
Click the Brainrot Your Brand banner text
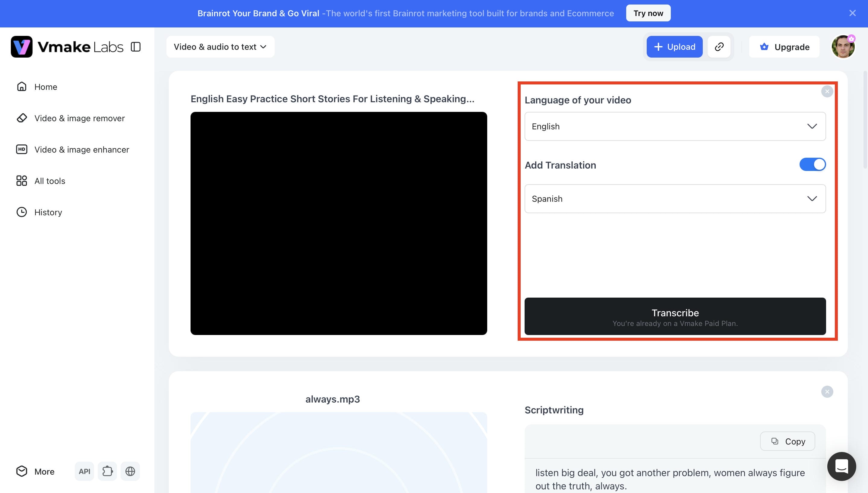pos(258,13)
